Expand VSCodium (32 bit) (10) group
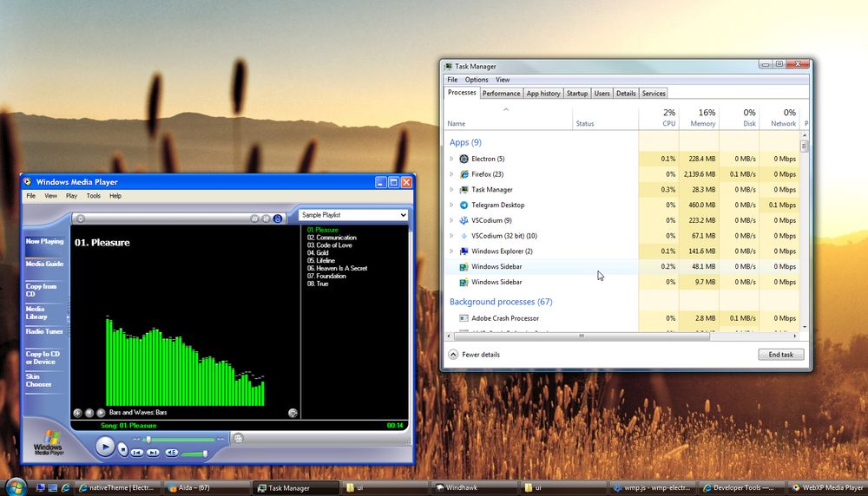Screen dimensions: 868x496 (x=451, y=236)
